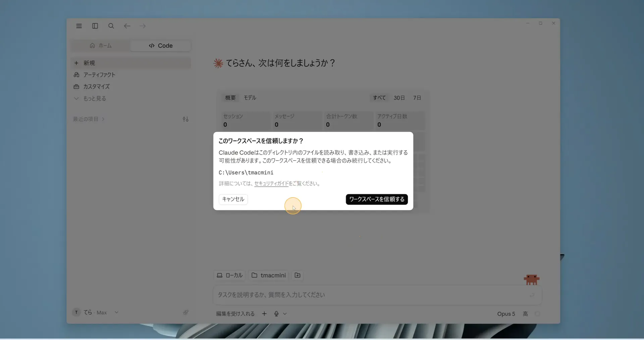Image resolution: width=644 pixels, height=340 pixels.
Task: Open the 高 effort level selector
Action: pos(525,314)
